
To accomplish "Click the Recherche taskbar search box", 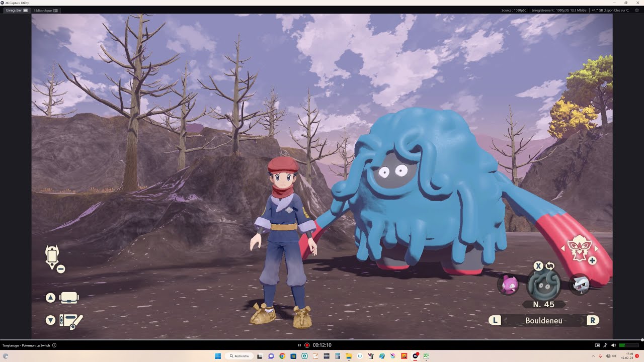I will point(239,356).
